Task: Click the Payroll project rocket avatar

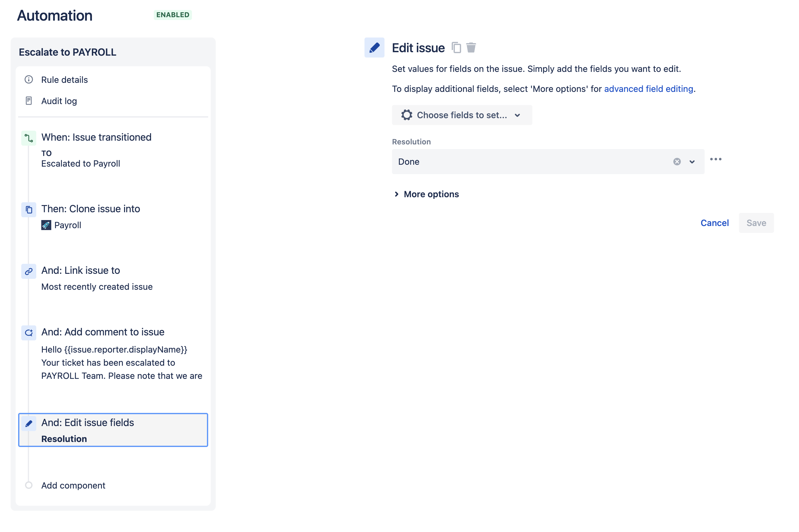Action: (46, 225)
